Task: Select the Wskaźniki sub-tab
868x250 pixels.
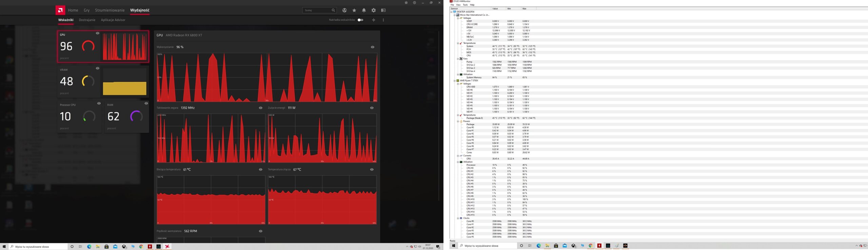Action: click(x=66, y=20)
